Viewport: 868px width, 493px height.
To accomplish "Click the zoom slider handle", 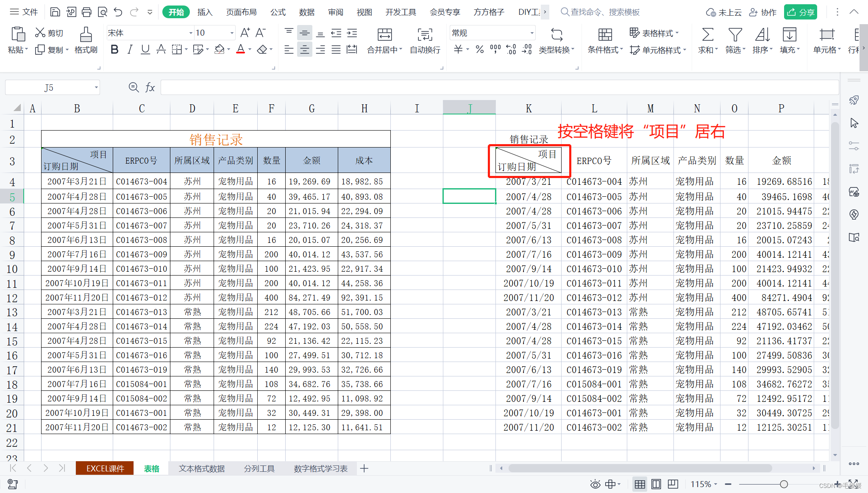I will click(x=784, y=484).
